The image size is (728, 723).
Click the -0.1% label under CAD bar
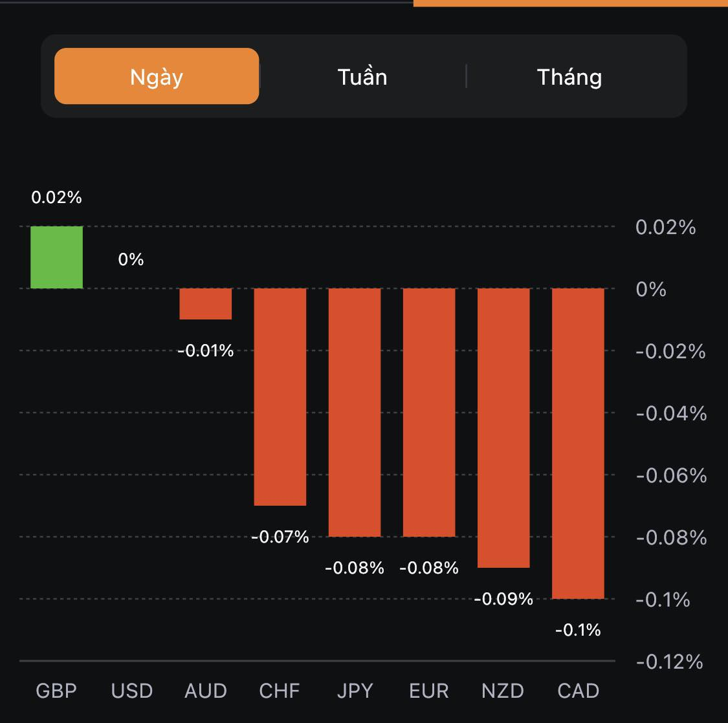578,629
